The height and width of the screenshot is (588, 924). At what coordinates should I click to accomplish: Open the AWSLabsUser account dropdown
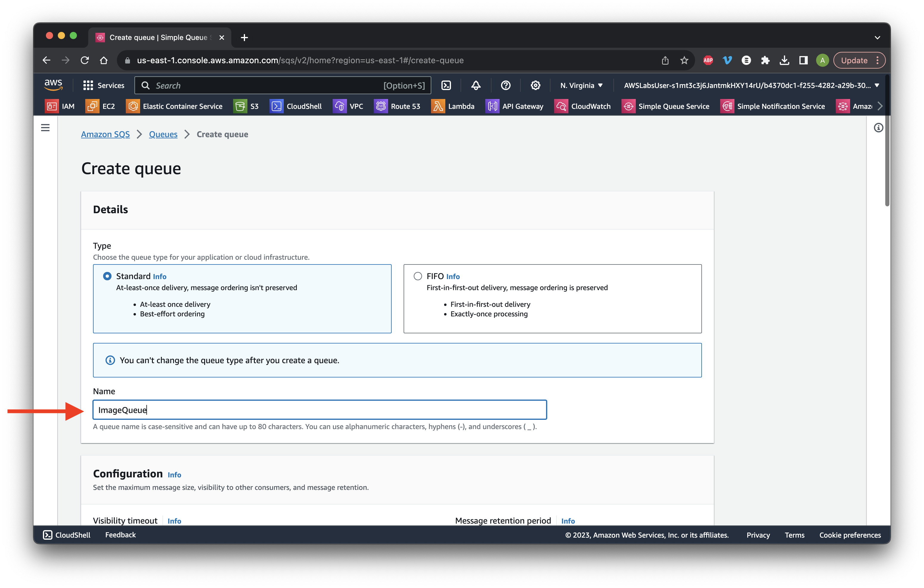click(x=751, y=85)
